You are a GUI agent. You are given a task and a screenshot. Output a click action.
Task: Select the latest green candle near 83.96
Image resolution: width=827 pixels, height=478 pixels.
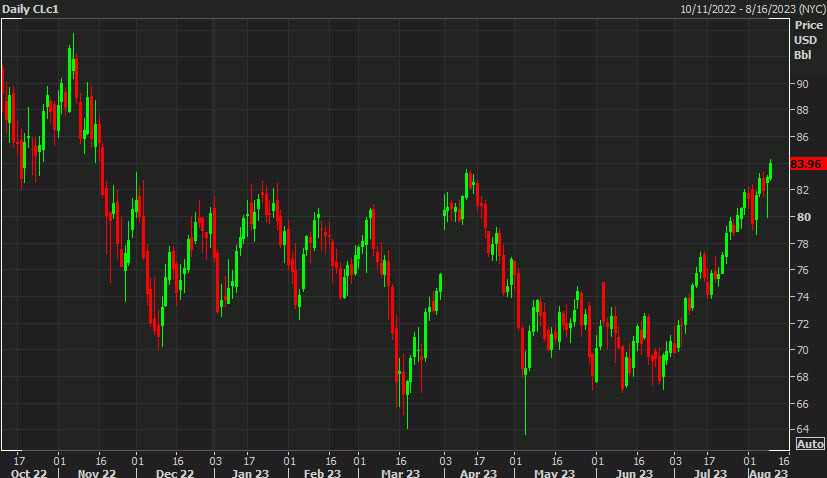tap(771, 170)
